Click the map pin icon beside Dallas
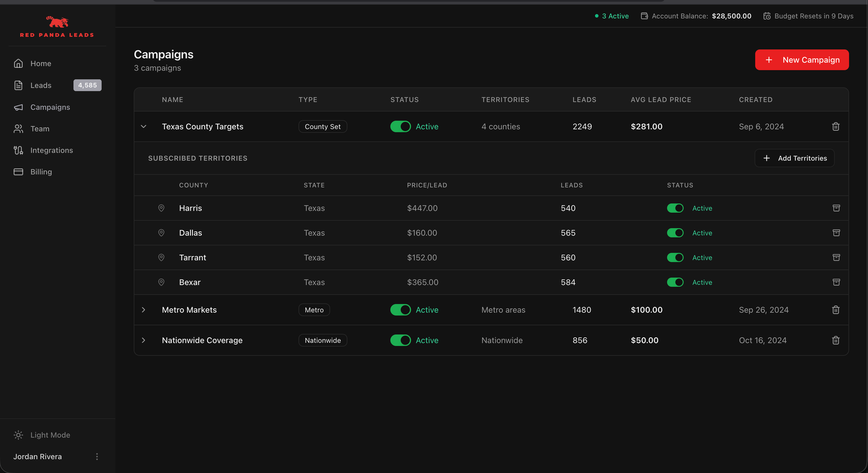868x473 pixels. (161, 233)
